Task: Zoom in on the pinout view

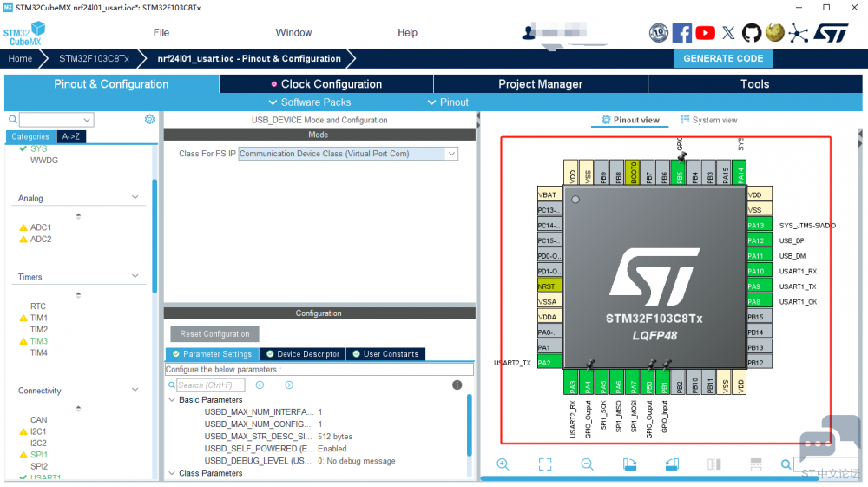Action: [x=503, y=464]
